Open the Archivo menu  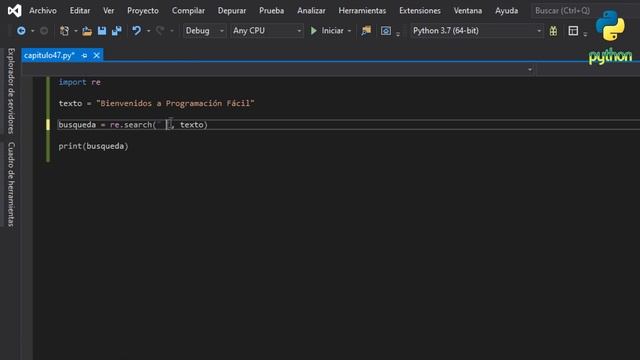[x=43, y=11]
